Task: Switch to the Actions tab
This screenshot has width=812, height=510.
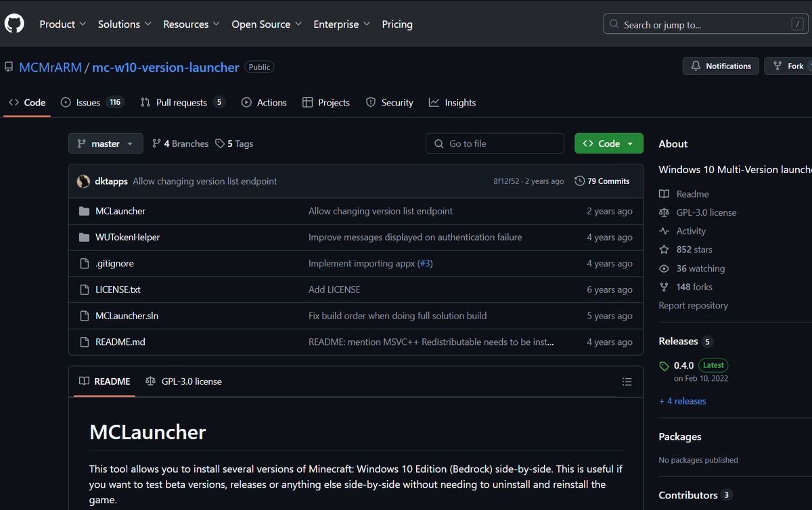Action: [264, 102]
